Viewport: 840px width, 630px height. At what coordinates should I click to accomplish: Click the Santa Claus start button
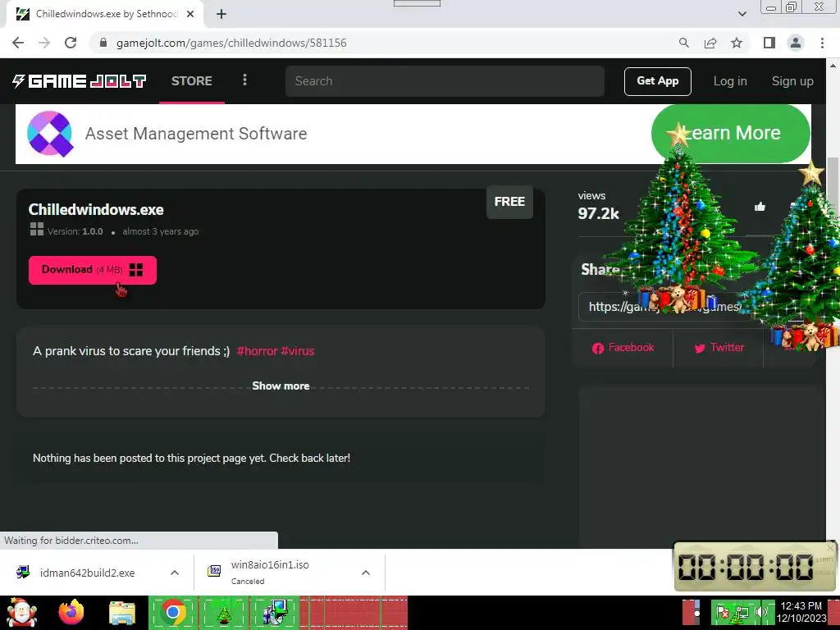click(22, 612)
